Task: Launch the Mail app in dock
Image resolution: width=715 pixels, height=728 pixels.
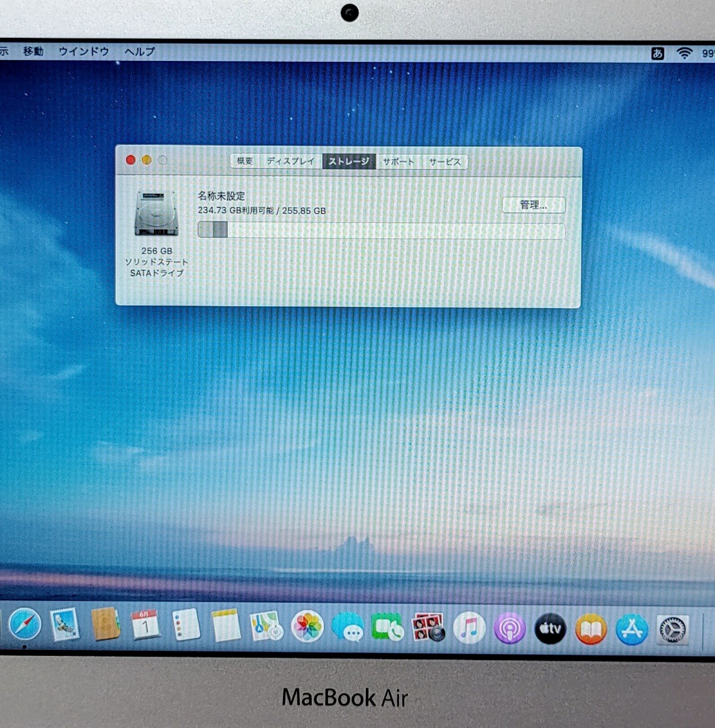Action: tap(65, 624)
